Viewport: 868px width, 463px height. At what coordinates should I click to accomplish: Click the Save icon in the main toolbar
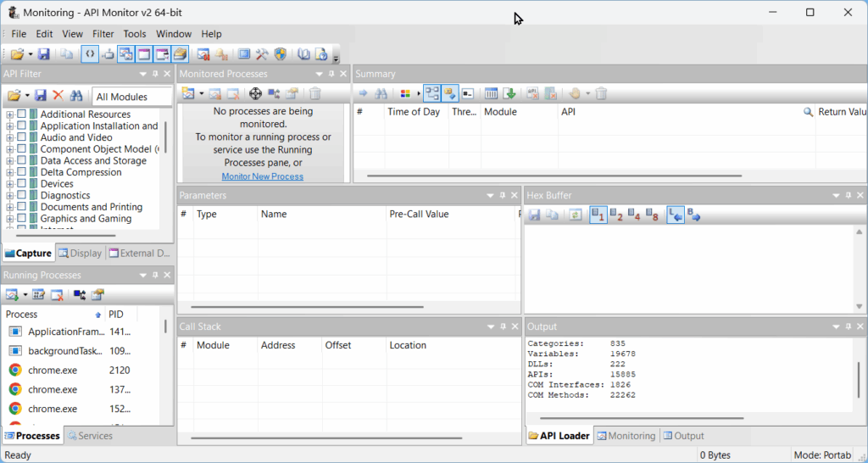pyautogui.click(x=44, y=53)
